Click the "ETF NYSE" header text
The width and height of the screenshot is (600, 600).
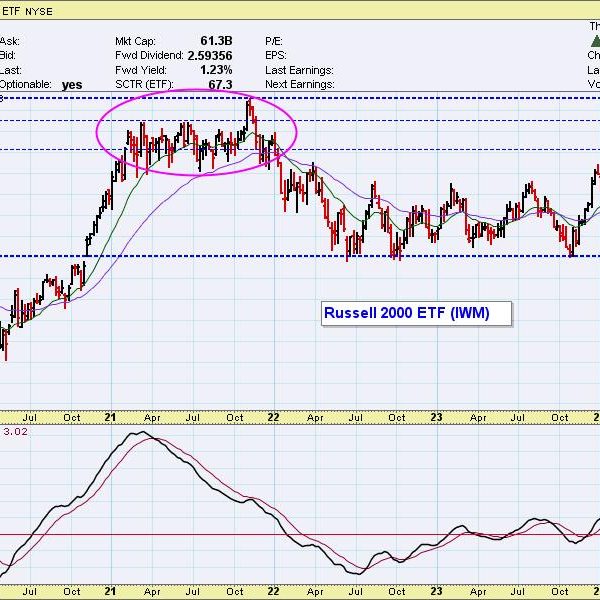[x=27, y=11]
